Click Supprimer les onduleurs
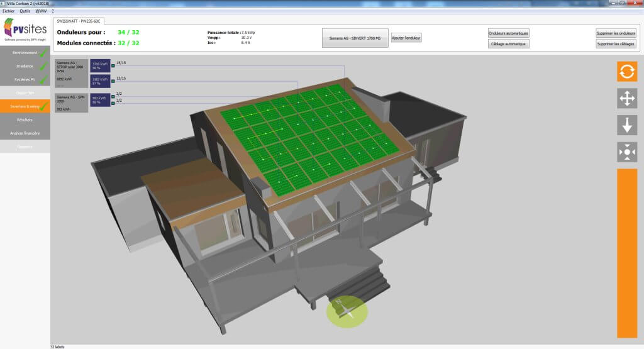Viewport: 644px width, 349px height. click(616, 33)
